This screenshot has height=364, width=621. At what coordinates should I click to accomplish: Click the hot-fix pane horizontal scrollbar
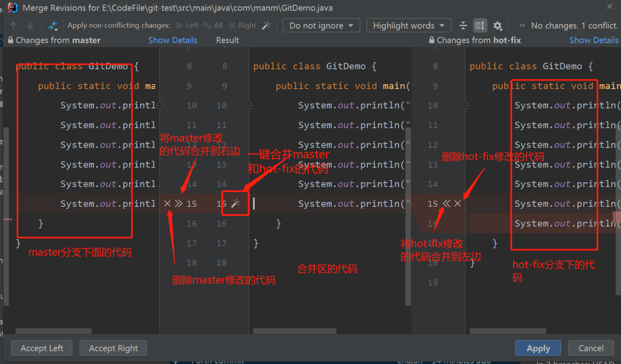click(x=508, y=331)
